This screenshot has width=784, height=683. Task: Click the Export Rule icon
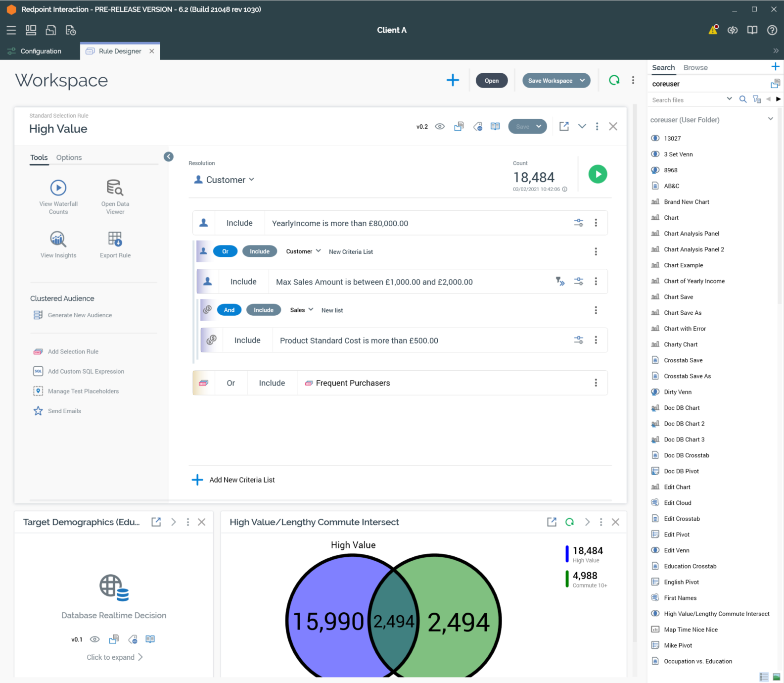tap(115, 239)
